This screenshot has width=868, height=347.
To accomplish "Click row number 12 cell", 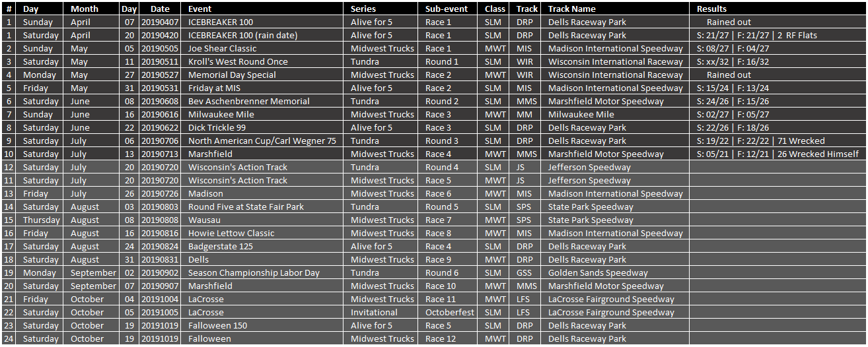I will [x=9, y=167].
